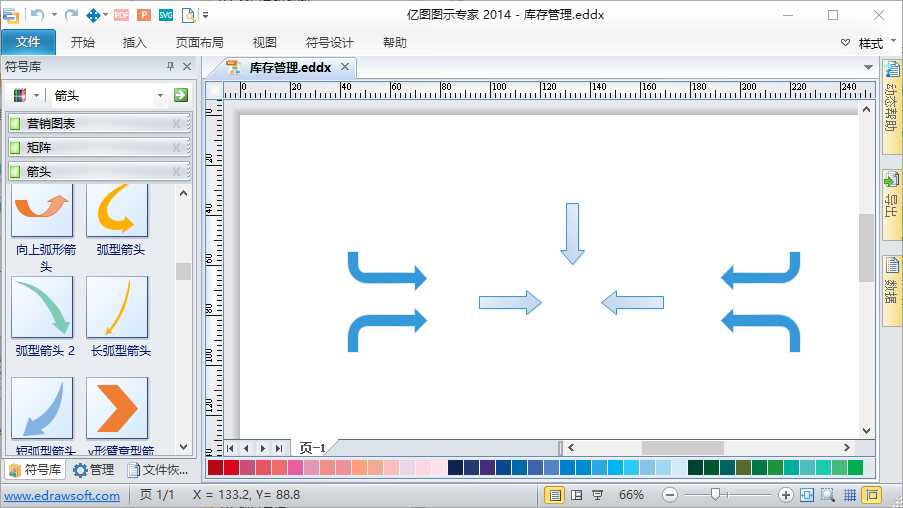The height and width of the screenshot is (508, 903).
Task: Click the Redo icon in quick access toolbar
Action: coord(71,15)
